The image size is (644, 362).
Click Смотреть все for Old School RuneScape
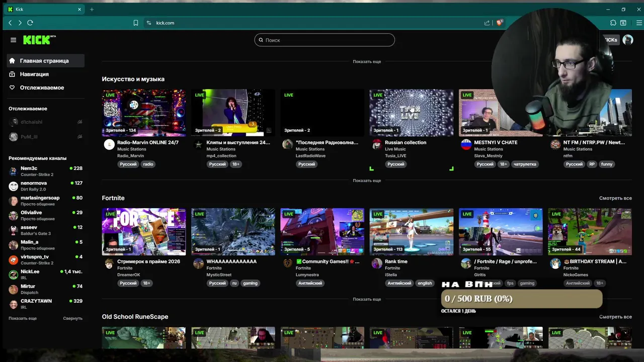[x=615, y=317]
